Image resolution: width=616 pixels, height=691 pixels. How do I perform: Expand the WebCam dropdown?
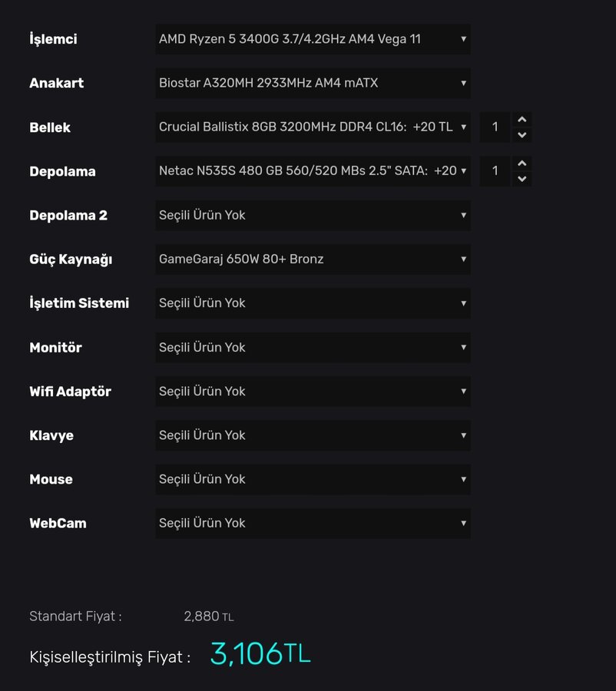pos(313,524)
